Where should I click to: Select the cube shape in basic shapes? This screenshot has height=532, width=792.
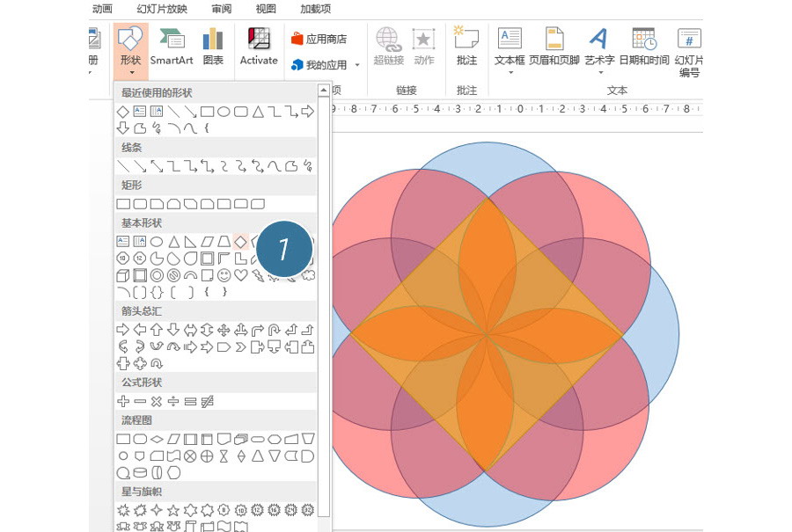[x=123, y=275]
